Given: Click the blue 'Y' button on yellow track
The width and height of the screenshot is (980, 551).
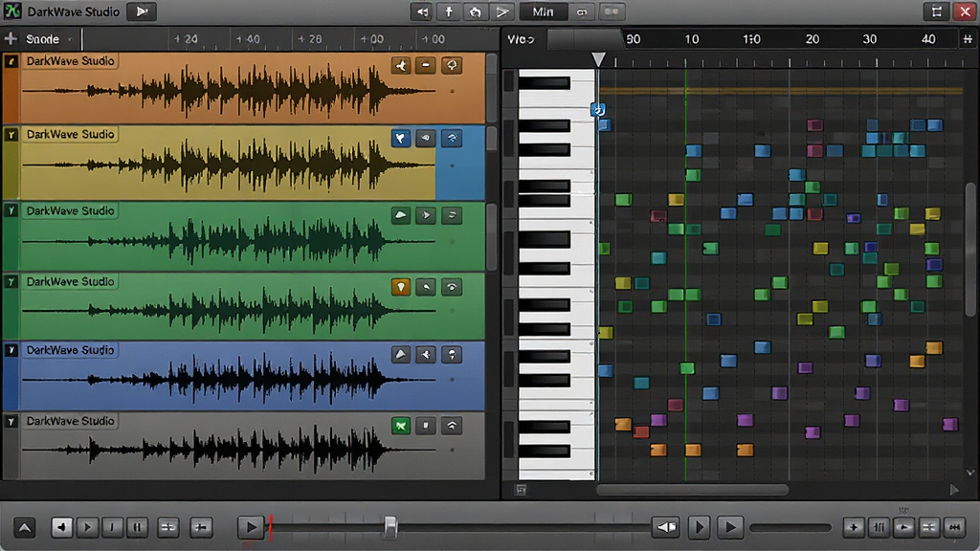Looking at the screenshot, I should click(401, 138).
